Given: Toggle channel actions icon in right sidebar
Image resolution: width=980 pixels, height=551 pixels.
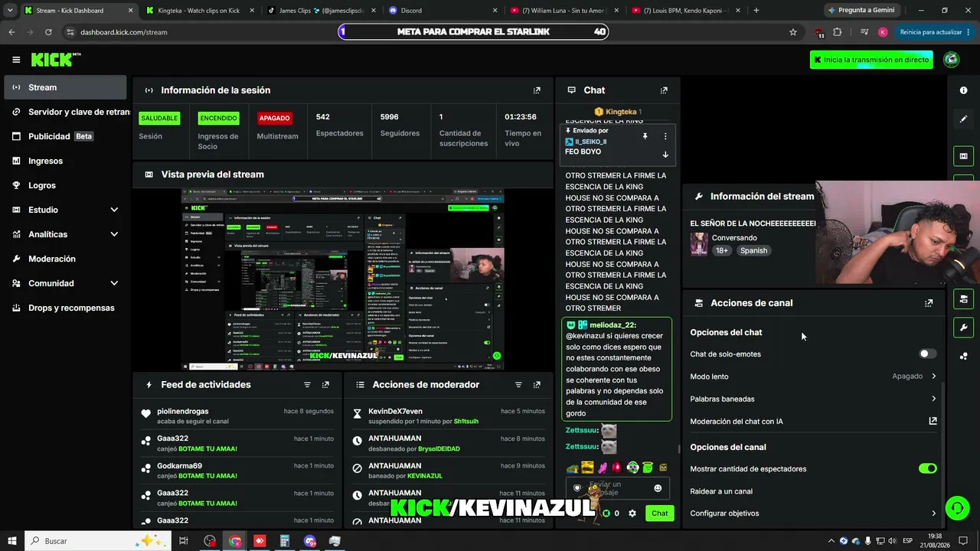Looking at the screenshot, I should [x=963, y=298].
